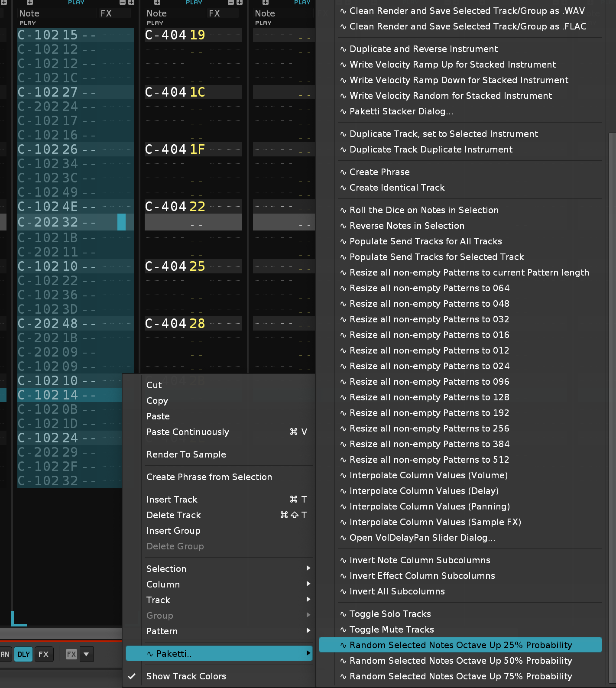The width and height of the screenshot is (616, 688).
Task: Click Create Phrase from Selection
Action: click(209, 477)
